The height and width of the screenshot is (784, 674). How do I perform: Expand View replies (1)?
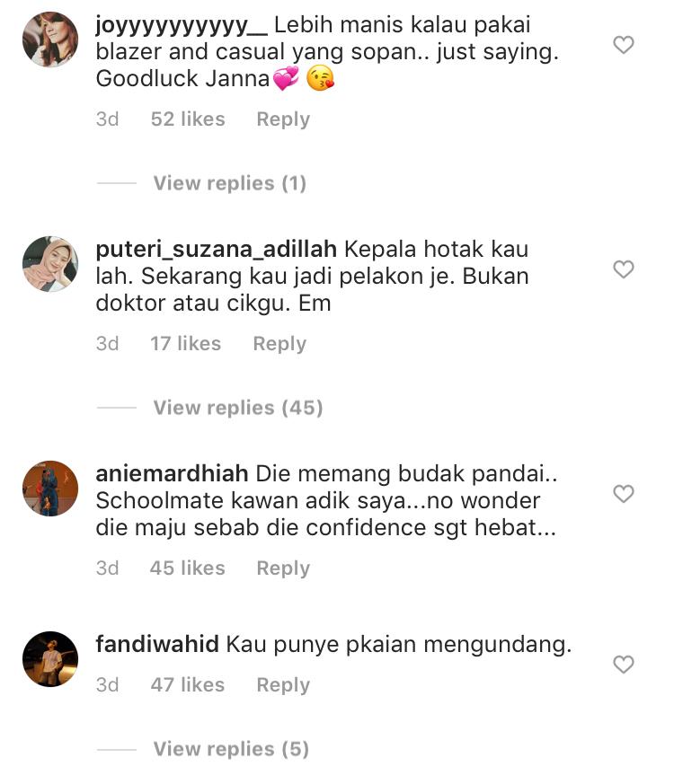230,183
